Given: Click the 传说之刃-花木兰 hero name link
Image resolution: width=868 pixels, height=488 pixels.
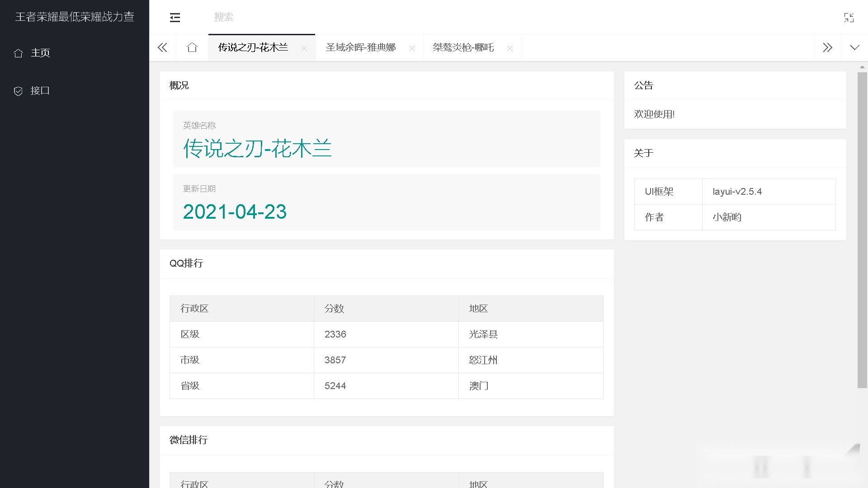Looking at the screenshot, I should [x=257, y=148].
